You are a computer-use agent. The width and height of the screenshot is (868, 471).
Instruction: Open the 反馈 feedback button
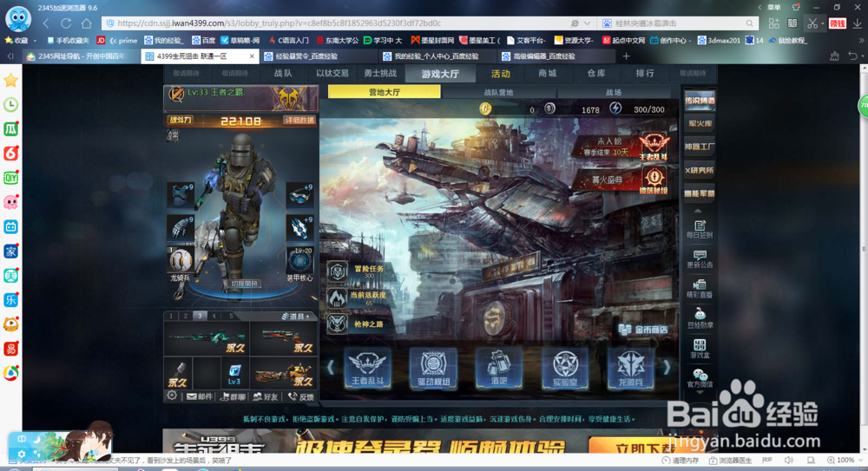point(300,396)
